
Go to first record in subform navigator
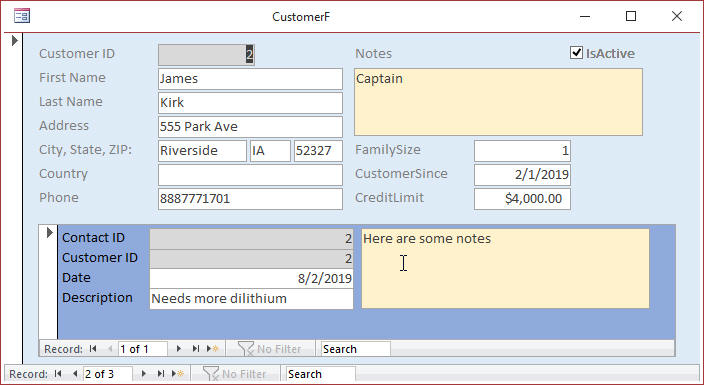[x=93, y=349]
